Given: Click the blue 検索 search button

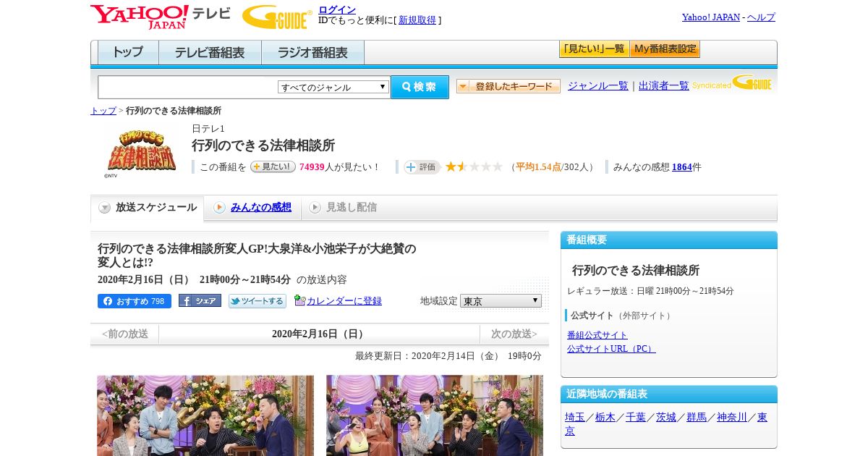Looking at the screenshot, I should point(420,87).
